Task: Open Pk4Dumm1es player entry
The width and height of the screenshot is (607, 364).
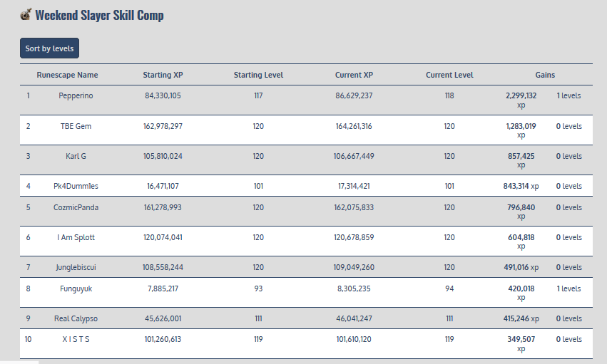Action: (76, 186)
